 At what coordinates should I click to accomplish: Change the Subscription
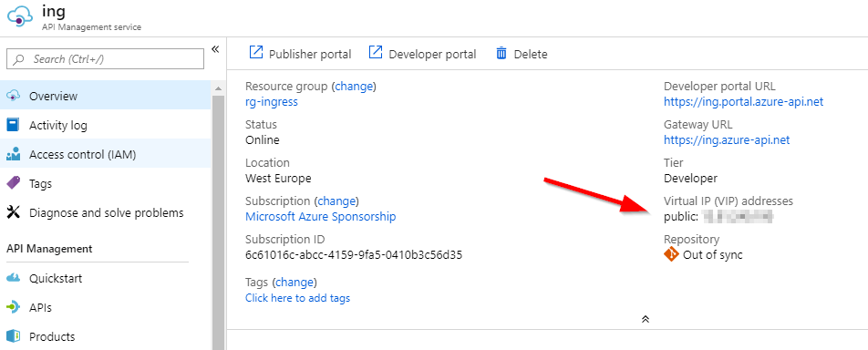coord(336,201)
